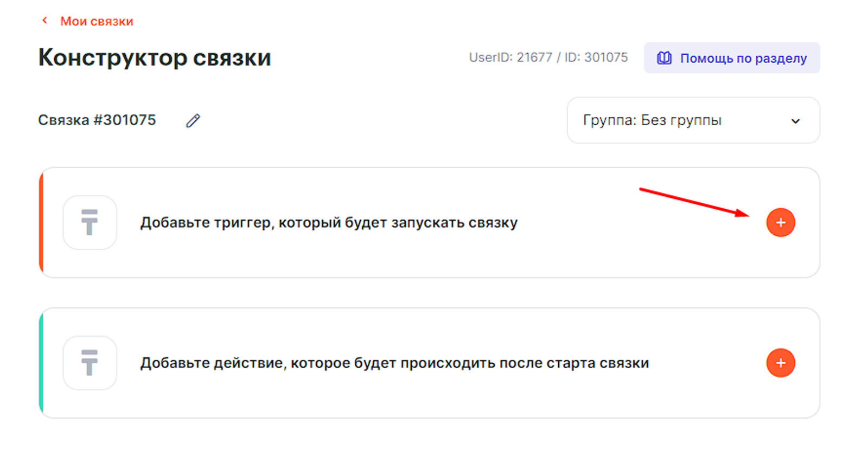
Task: Click empty space inside the trigger card
Action: (624, 249)
